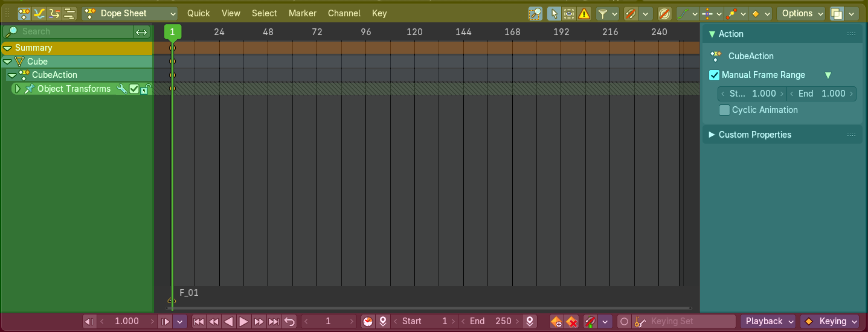Collapse the Action panel

[712, 34]
